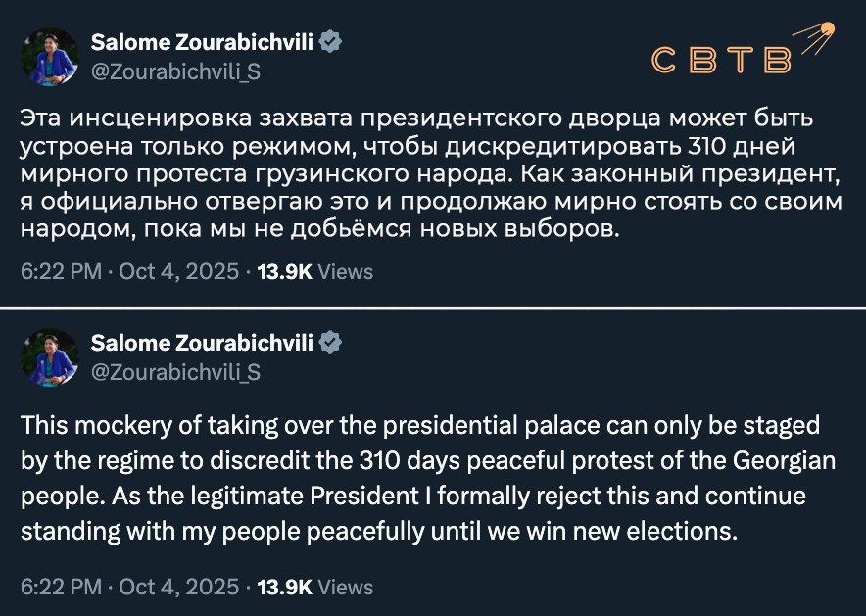Click the verified badge on the top tweet

[331, 42]
